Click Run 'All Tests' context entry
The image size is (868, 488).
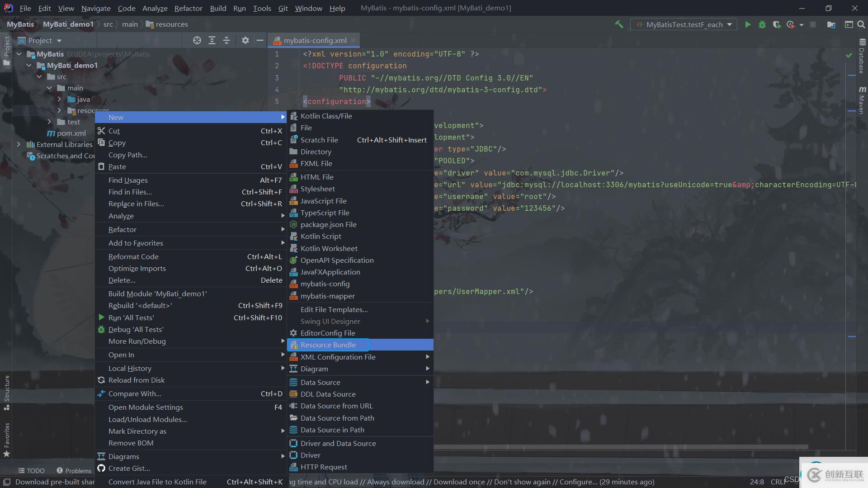point(191,317)
